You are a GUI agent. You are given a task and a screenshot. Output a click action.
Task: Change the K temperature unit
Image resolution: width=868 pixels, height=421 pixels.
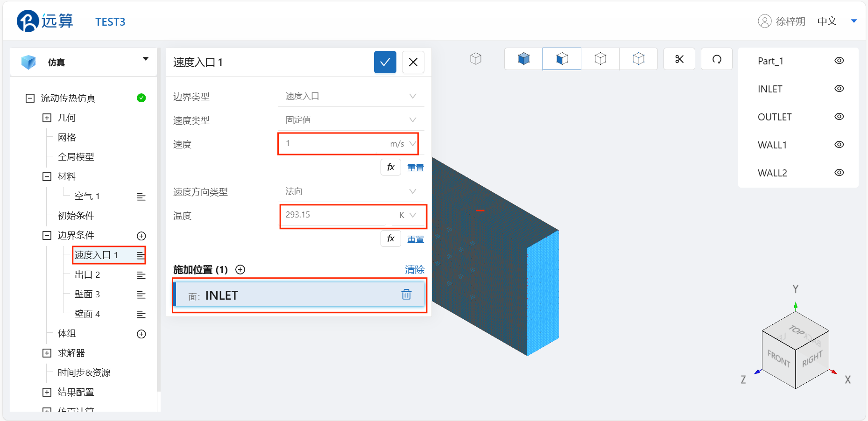click(x=407, y=215)
